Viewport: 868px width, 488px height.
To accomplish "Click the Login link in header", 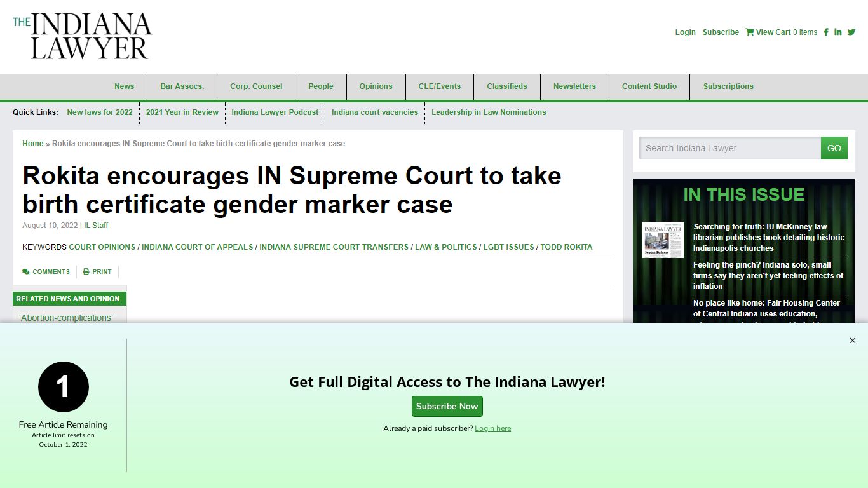I will tap(685, 32).
